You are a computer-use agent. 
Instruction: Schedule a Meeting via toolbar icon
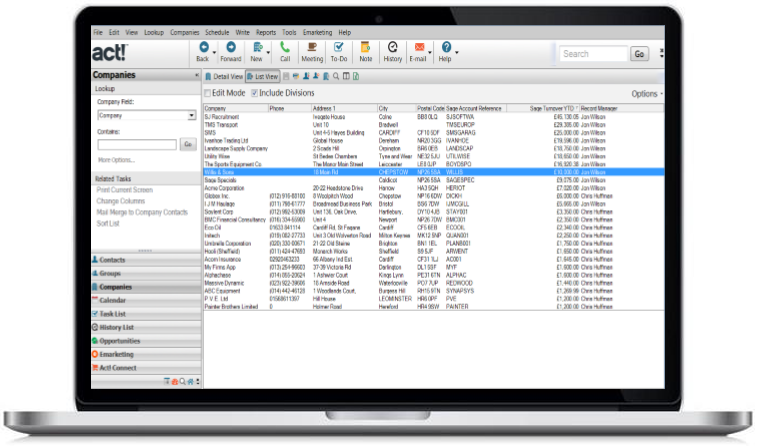[x=312, y=47]
